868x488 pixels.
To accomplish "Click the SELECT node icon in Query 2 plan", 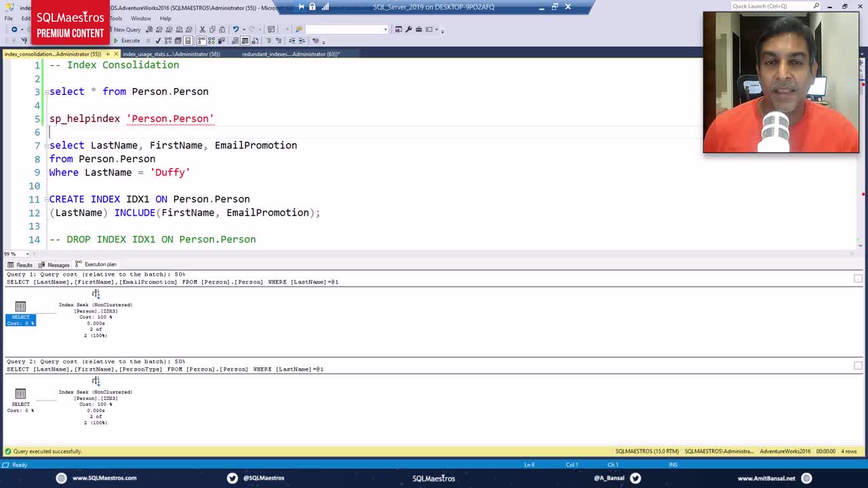I will pos(20,394).
